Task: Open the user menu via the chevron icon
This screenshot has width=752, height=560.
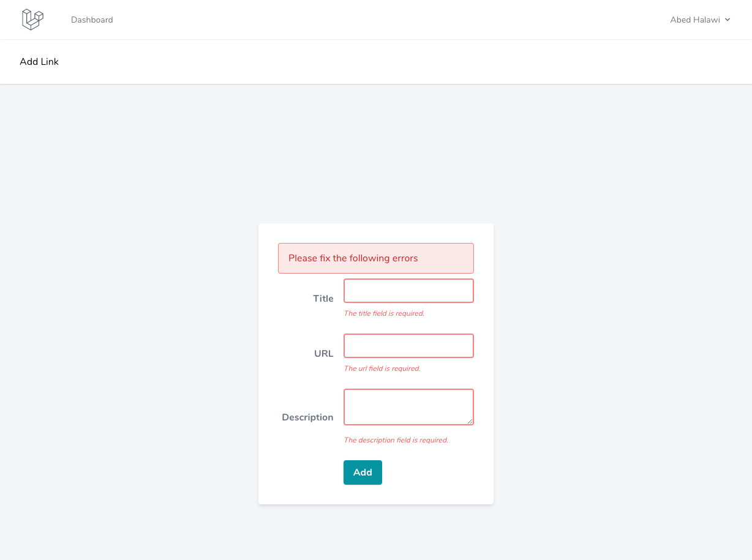Action: 728,20
